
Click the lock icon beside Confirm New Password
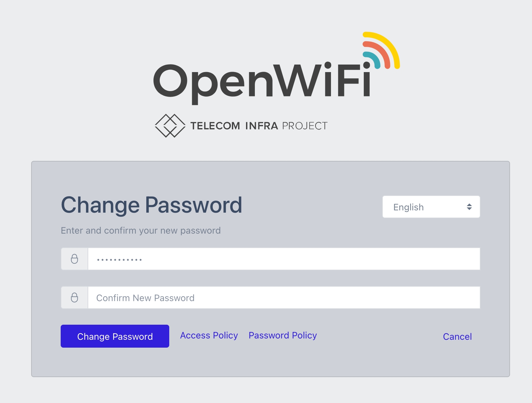[x=74, y=297]
